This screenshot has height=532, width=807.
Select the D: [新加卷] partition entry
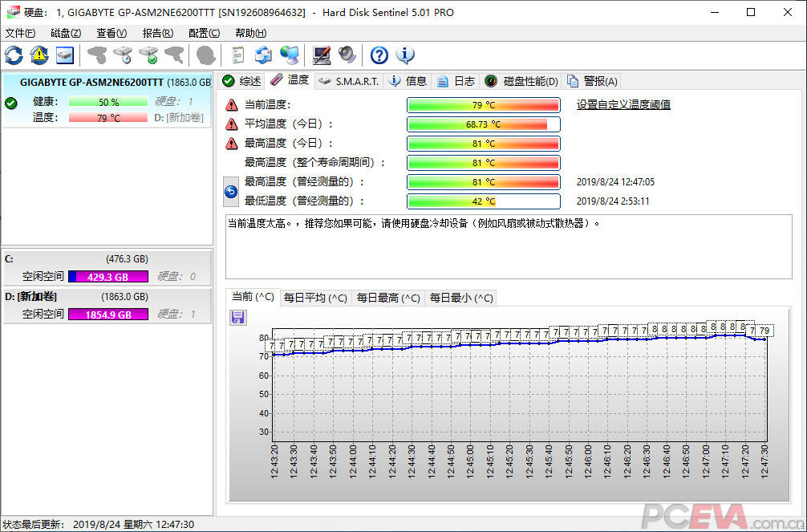107,306
